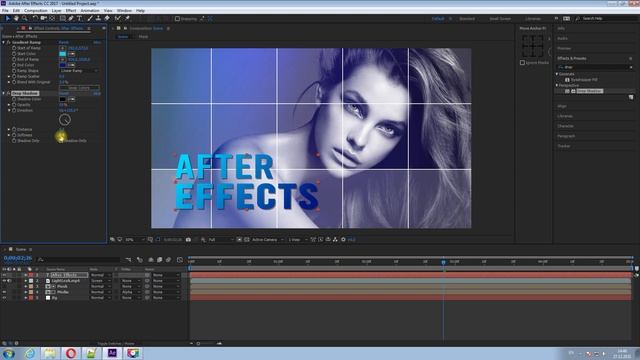Open blending mode dropdown for LightLeak.mp4
Screen dimensions: 640x360
pos(100,281)
